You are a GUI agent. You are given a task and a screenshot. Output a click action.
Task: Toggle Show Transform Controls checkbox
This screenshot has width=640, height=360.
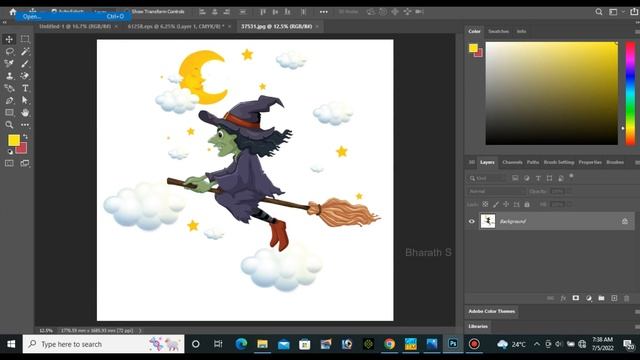127,11
